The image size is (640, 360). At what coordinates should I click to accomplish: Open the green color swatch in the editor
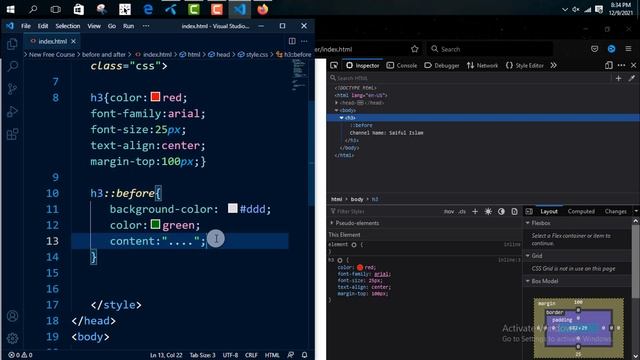click(155, 224)
